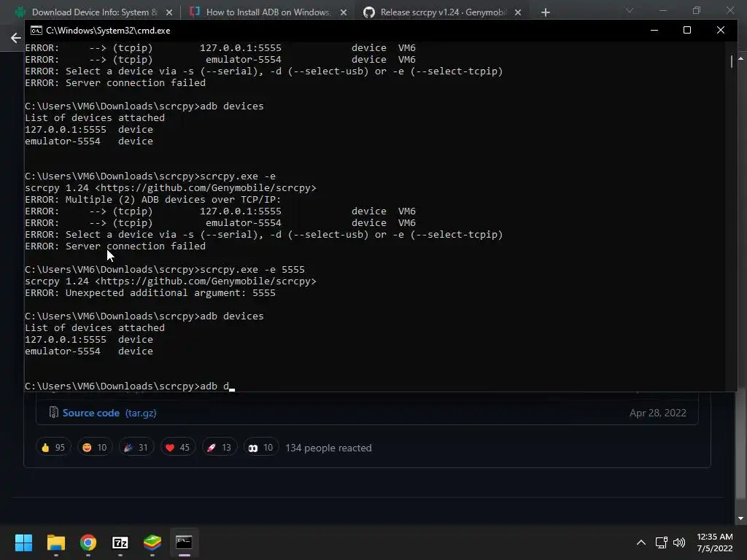Go back in Chrome browser

click(16, 38)
